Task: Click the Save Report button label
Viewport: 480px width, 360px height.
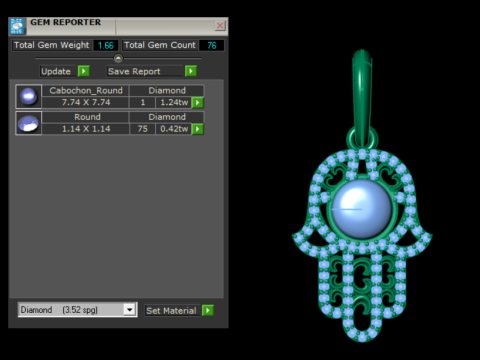Action: [145, 71]
